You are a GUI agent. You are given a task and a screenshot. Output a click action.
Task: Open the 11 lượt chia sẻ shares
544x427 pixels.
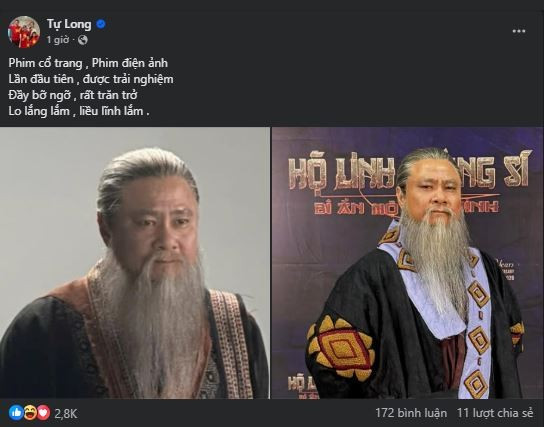pos(495,413)
